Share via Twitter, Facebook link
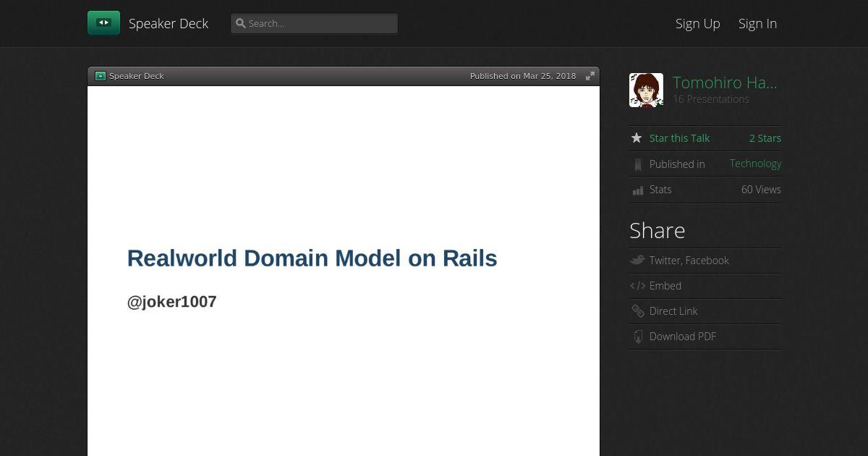Screen dimensions: 868x456 tap(689, 261)
